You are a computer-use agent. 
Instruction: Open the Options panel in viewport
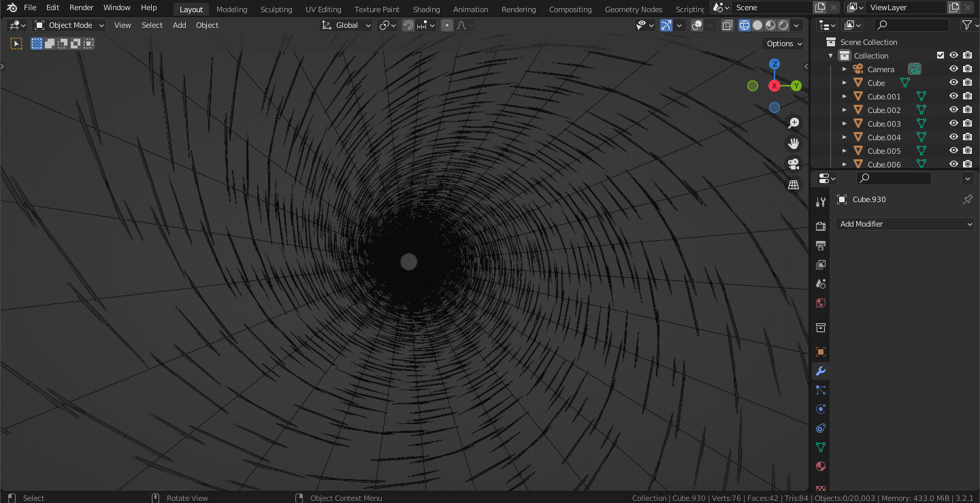pyautogui.click(x=783, y=43)
